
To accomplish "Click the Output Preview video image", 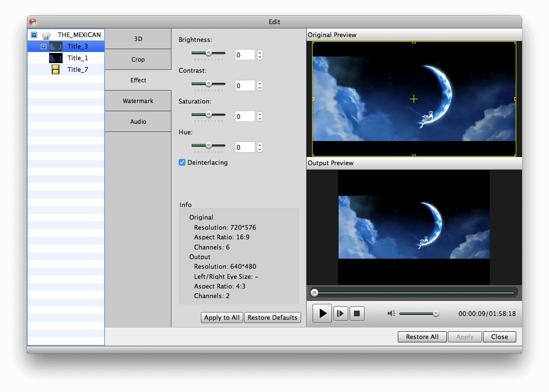I will [414, 227].
